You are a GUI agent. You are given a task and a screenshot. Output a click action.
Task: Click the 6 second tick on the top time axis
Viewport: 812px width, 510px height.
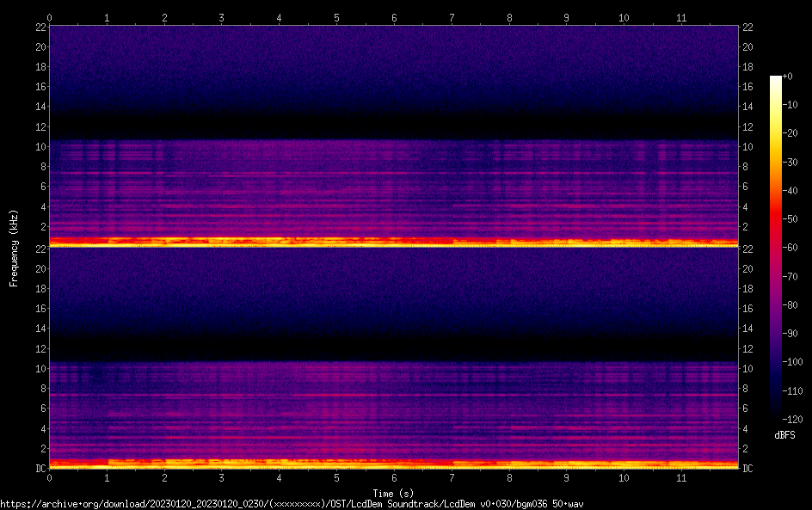394,17
